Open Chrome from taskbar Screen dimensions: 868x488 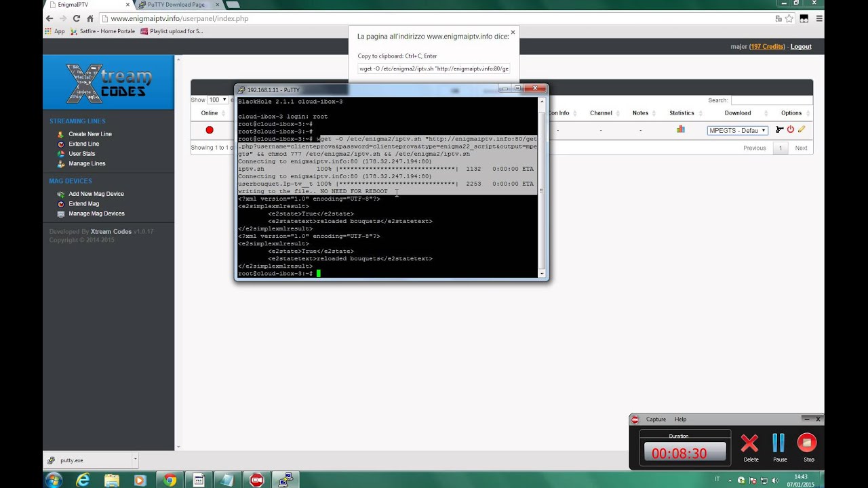[x=170, y=480]
